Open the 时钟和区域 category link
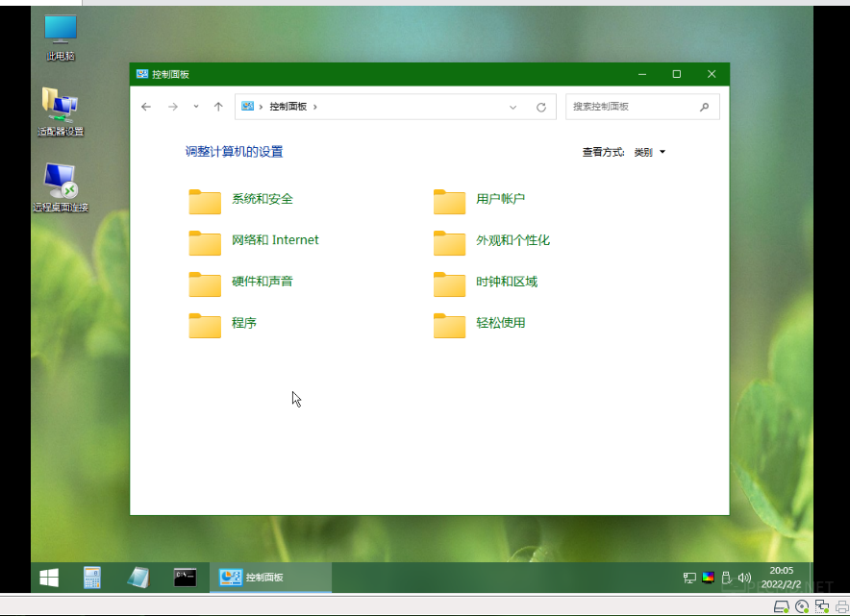Viewport: 850px width, 616px height. click(x=507, y=282)
